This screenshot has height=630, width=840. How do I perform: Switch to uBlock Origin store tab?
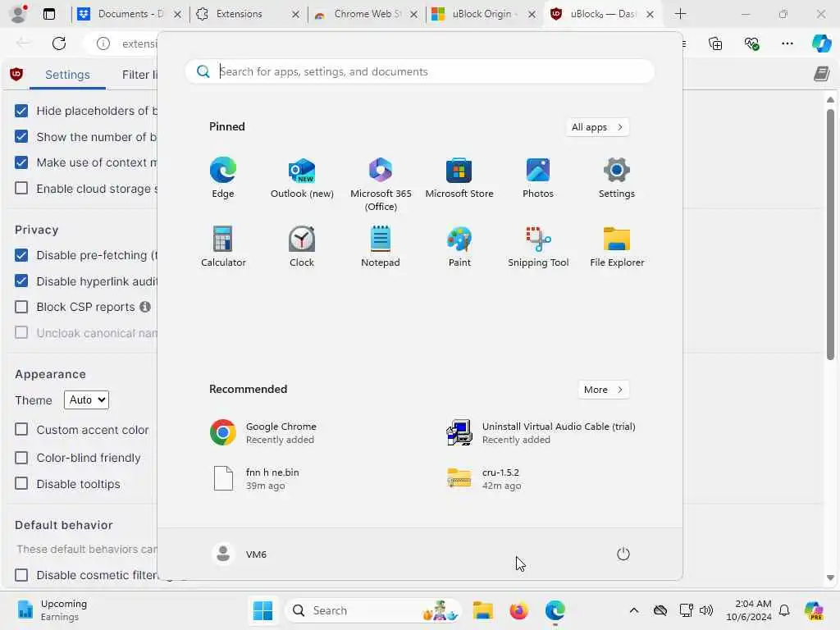coord(484,14)
